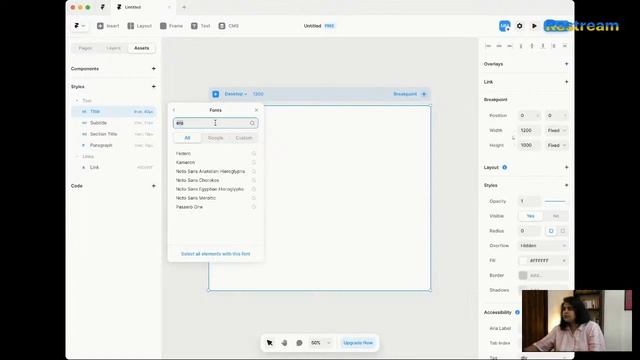Click the preview play button
The height and width of the screenshot is (360, 640).
[x=534, y=26]
